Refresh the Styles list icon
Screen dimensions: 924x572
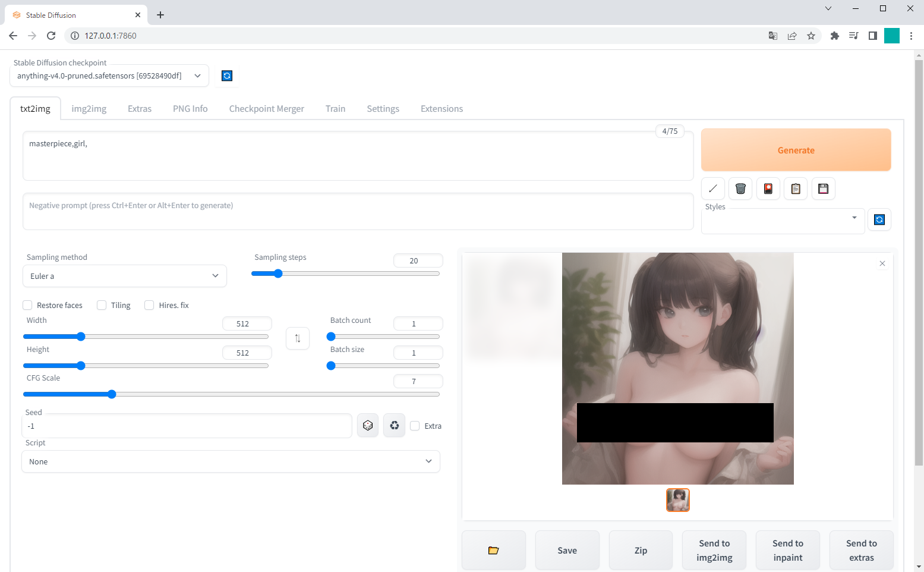pyautogui.click(x=879, y=219)
